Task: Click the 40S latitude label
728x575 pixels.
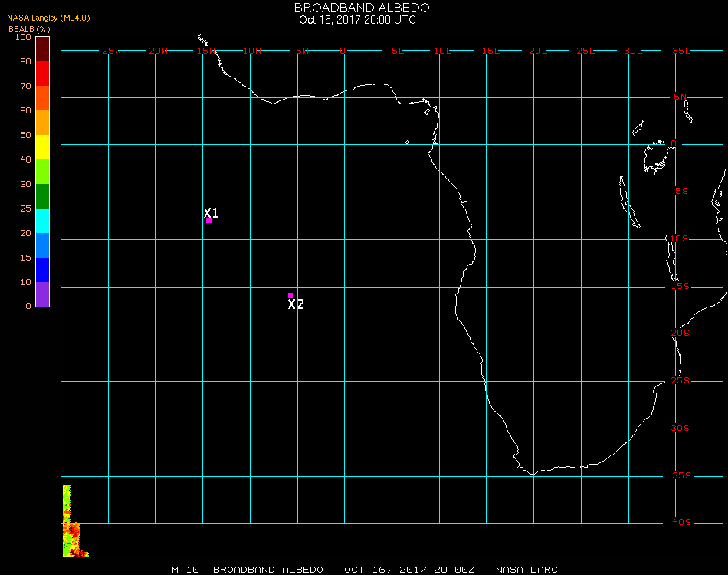Action: pyautogui.click(x=681, y=522)
